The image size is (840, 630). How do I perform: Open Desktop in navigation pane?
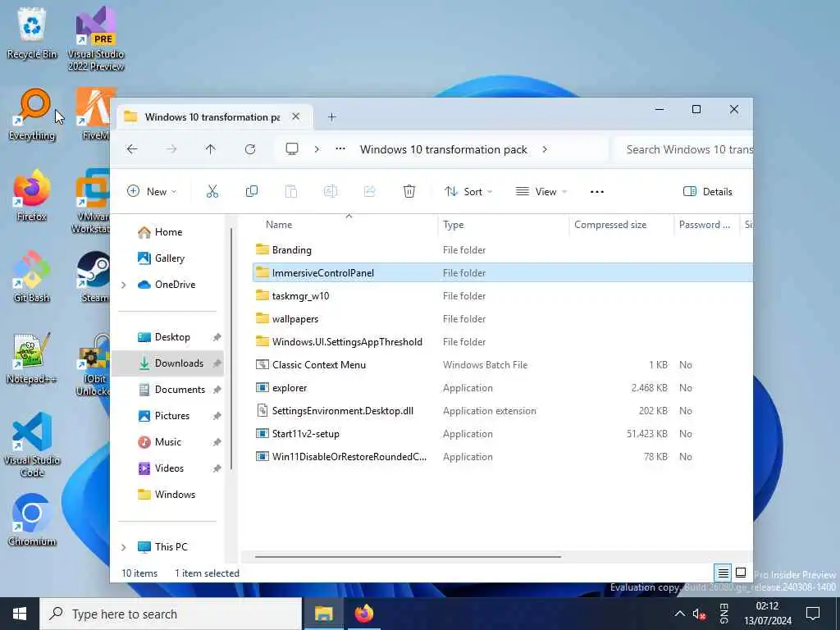coord(171,337)
